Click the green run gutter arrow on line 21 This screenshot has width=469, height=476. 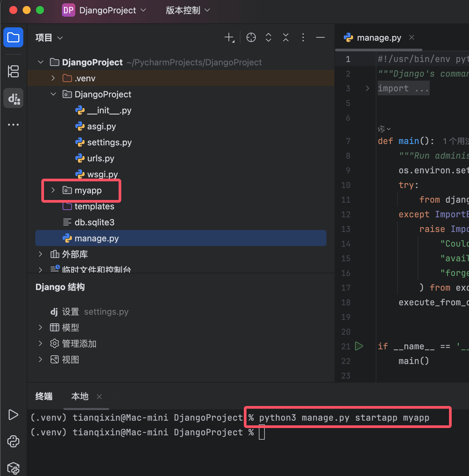(359, 346)
